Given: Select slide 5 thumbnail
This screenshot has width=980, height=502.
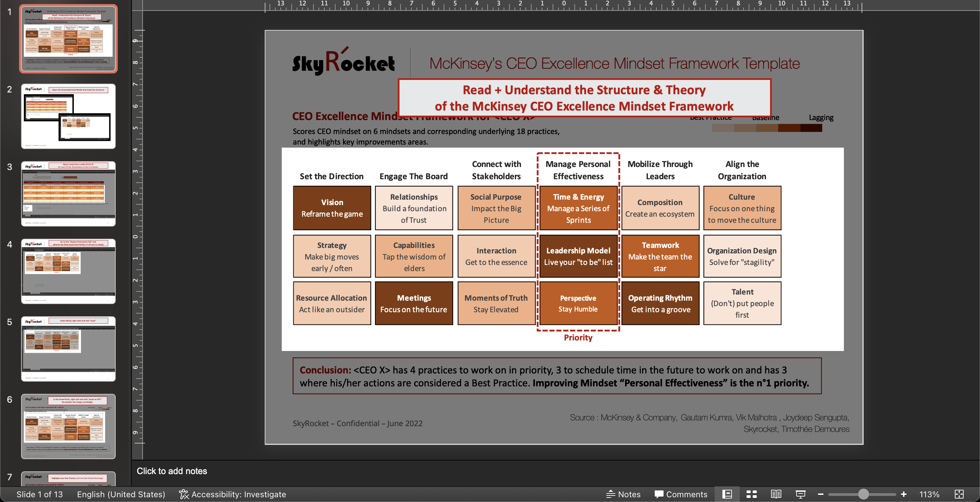Looking at the screenshot, I should [x=68, y=349].
